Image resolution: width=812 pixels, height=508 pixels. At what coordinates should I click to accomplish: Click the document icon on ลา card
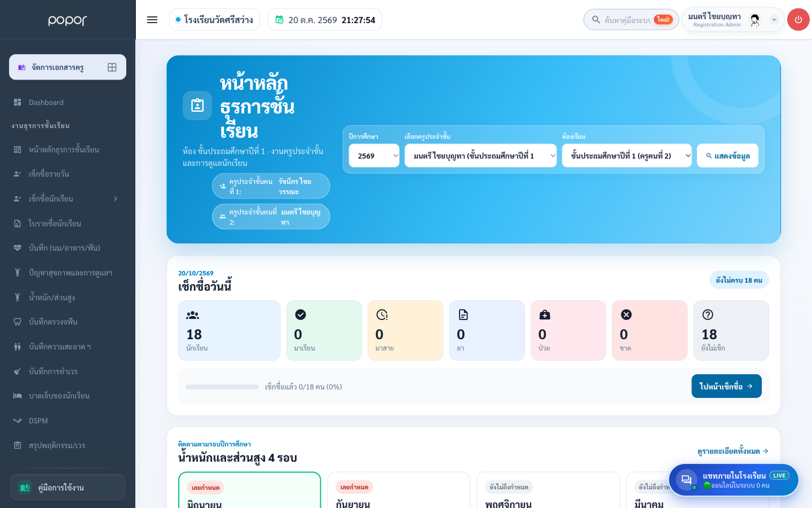(x=463, y=314)
